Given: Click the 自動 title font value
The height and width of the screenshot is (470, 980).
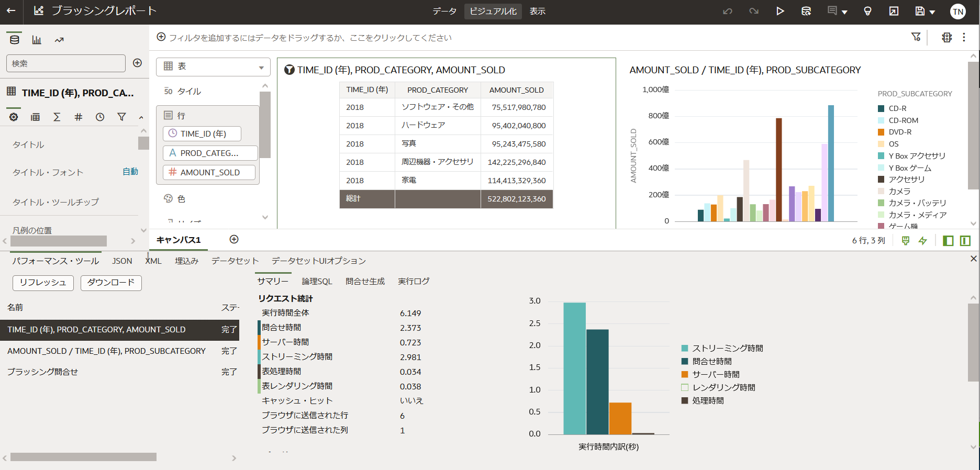Looking at the screenshot, I should [x=130, y=172].
